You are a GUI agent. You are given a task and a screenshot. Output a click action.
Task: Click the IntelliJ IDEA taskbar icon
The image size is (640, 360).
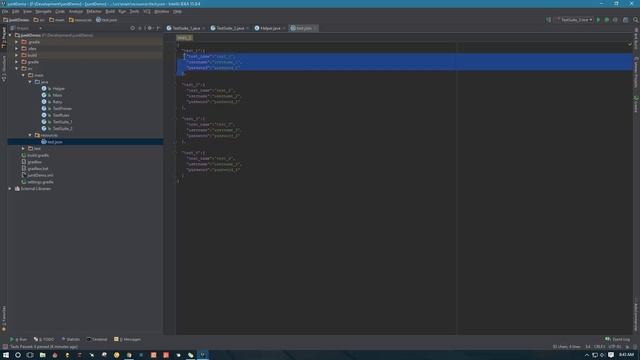202,355
